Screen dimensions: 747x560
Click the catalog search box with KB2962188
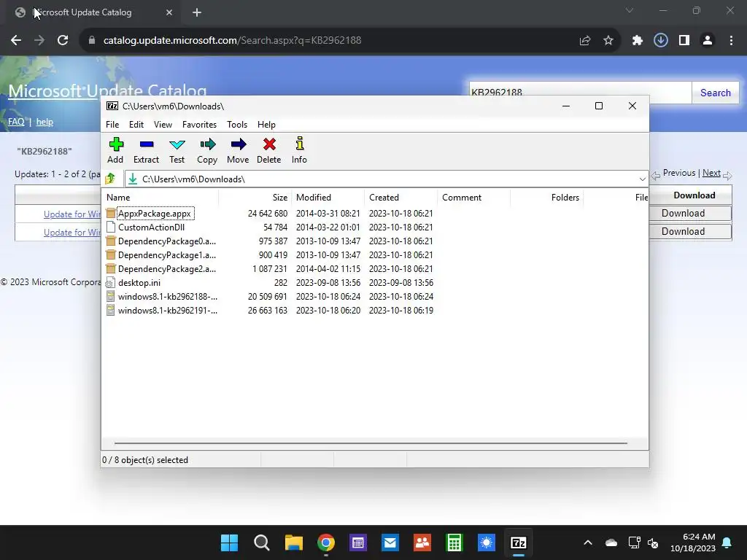tap(580, 93)
